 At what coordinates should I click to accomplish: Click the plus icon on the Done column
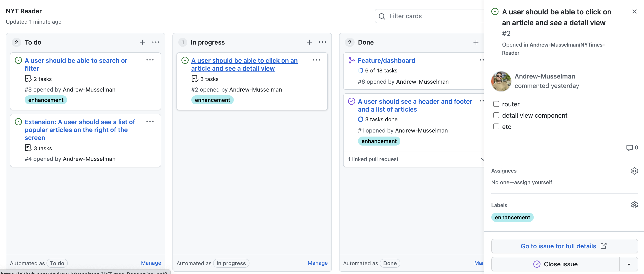click(x=476, y=42)
